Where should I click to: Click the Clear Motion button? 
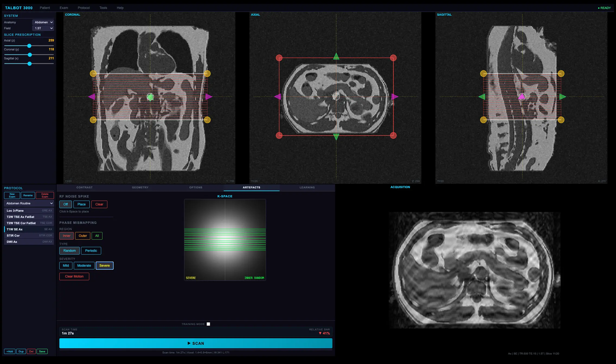(74, 276)
